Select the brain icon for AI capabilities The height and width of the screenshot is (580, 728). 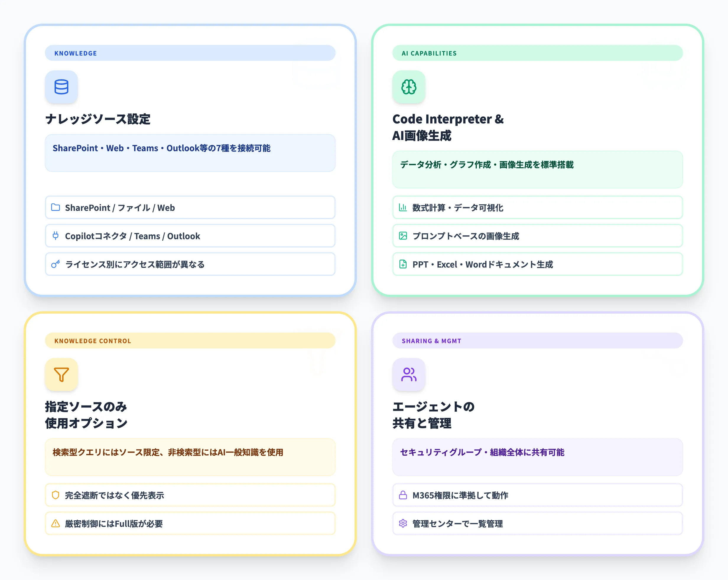(x=409, y=87)
